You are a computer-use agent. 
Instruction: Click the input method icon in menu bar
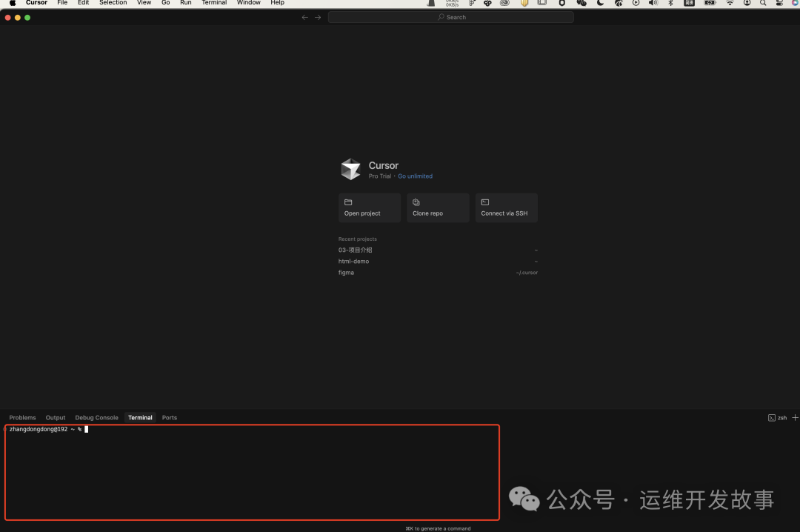click(x=690, y=2)
